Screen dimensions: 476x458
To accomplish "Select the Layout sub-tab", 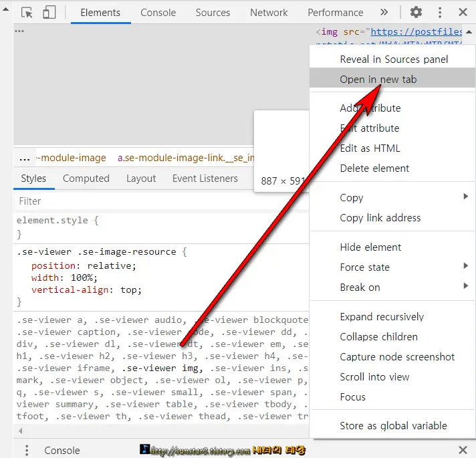I will pos(141,179).
